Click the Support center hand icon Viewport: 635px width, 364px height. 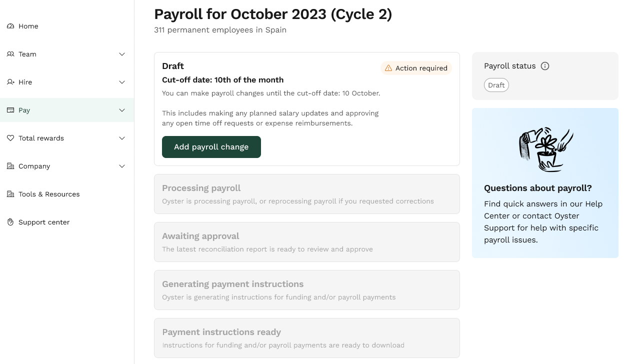(x=10, y=222)
